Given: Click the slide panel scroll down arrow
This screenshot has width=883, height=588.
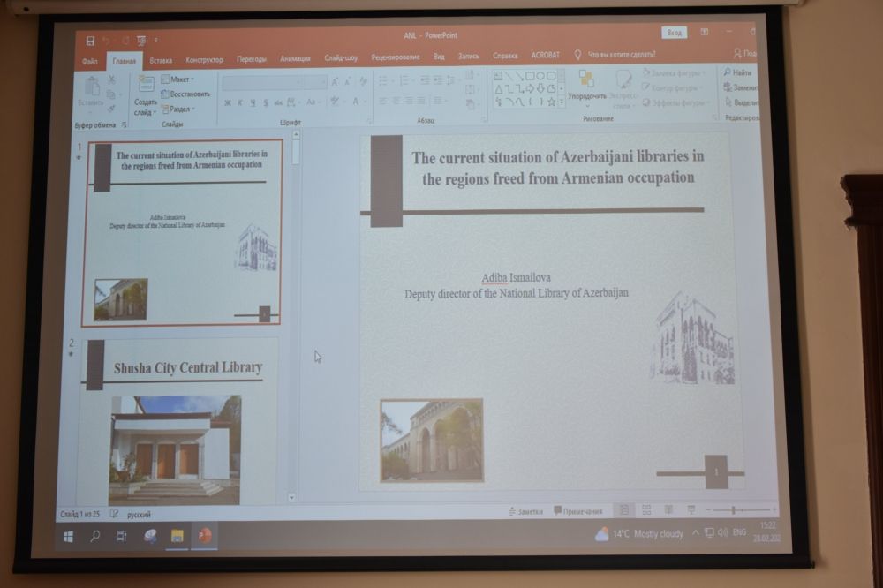Looking at the screenshot, I should tap(291, 497).
